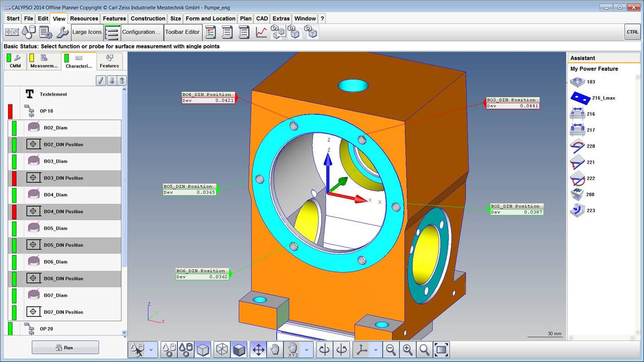
Task: Click the fit-to-window frame icon
Action: pos(441,350)
